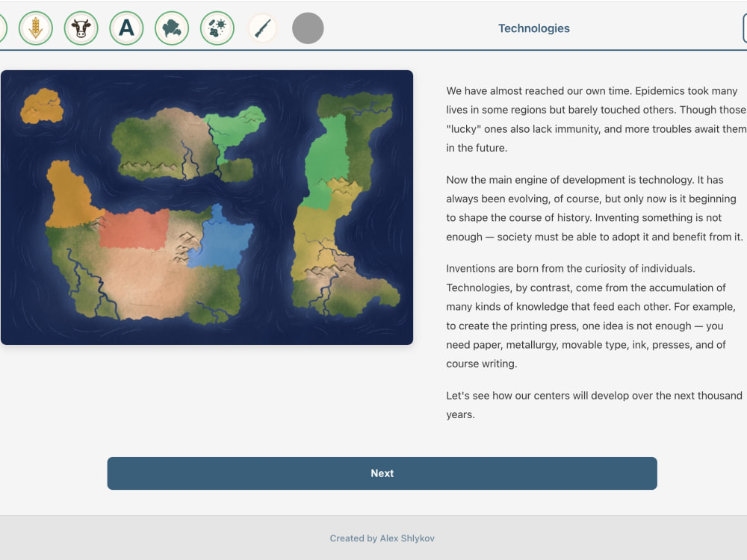Open the wheat agriculture stage icon

pos(36,28)
